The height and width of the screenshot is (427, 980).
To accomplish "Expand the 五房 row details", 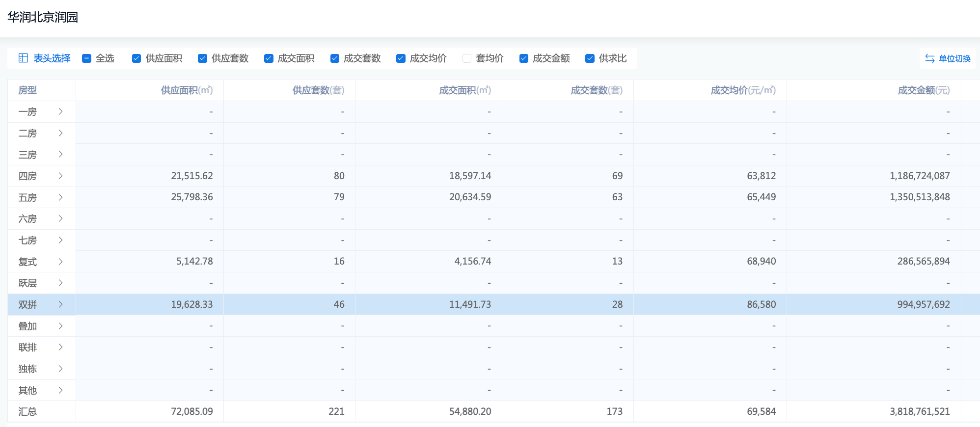I will pyautogui.click(x=60, y=197).
